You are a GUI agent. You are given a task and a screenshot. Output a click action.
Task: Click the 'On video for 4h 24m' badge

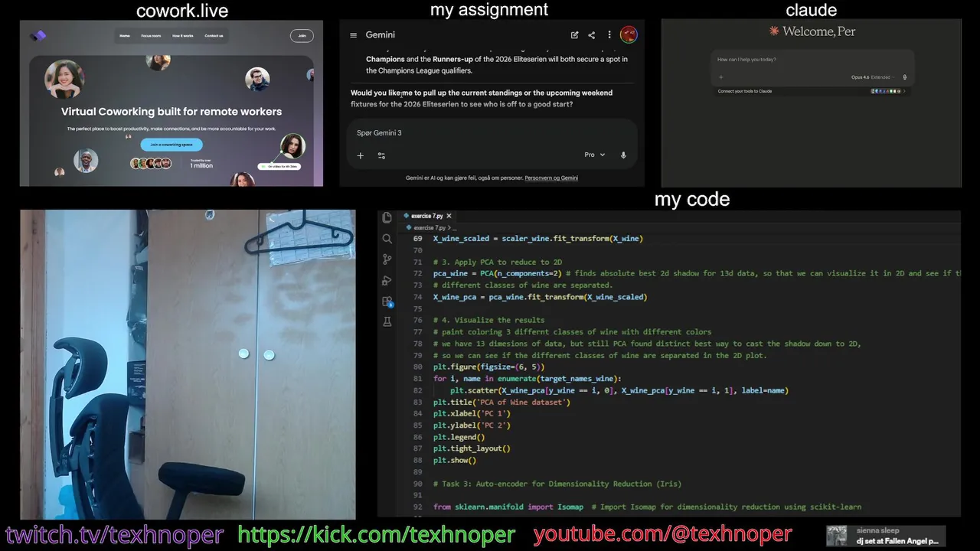tap(279, 166)
